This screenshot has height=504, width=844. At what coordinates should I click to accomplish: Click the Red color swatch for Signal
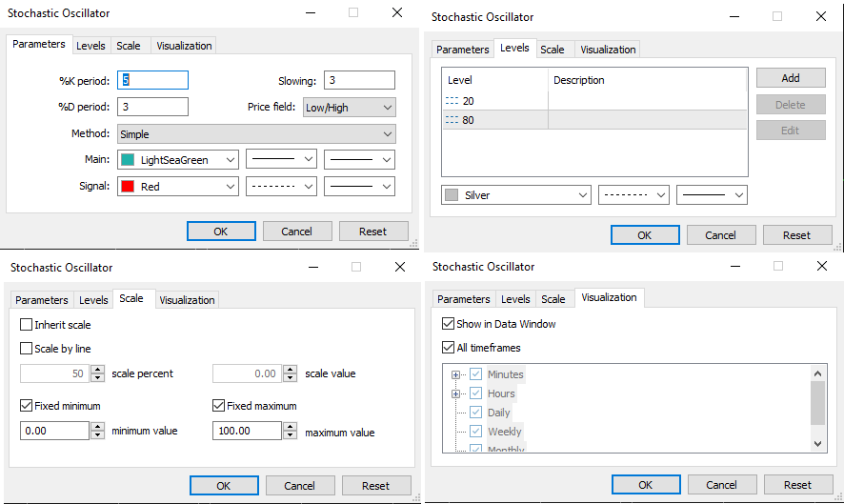[128, 187]
